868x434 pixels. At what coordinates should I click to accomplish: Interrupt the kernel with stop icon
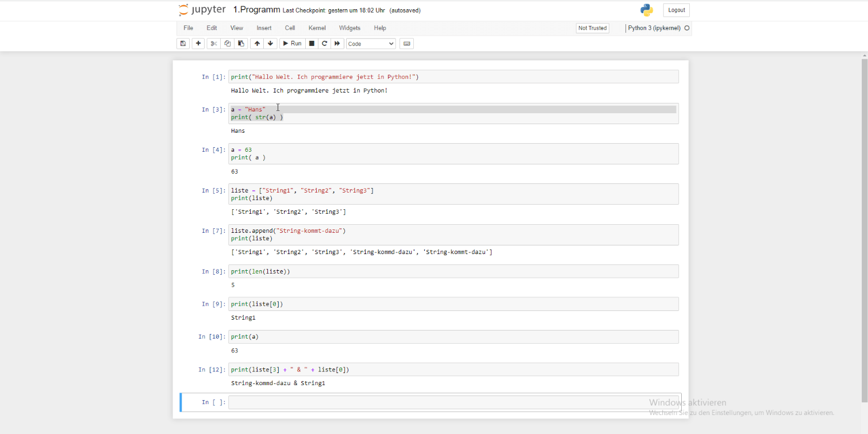(x=312, y=44)
